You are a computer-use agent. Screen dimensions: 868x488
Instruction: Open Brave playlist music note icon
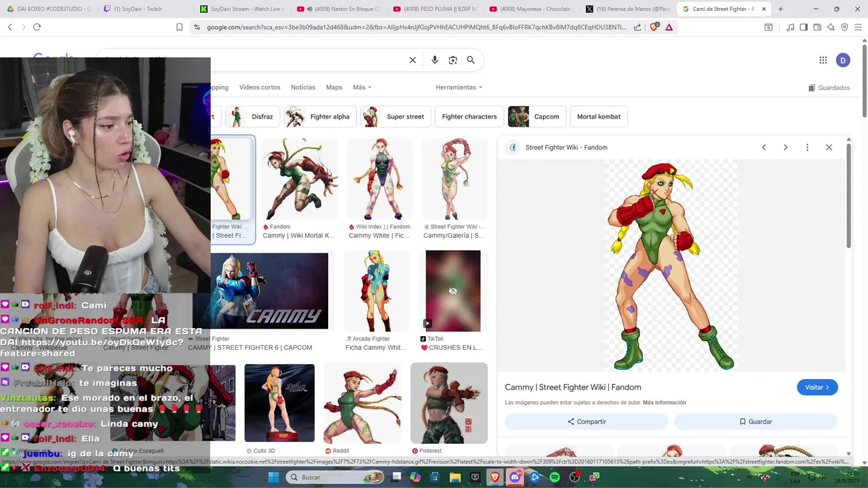(790, 27)
